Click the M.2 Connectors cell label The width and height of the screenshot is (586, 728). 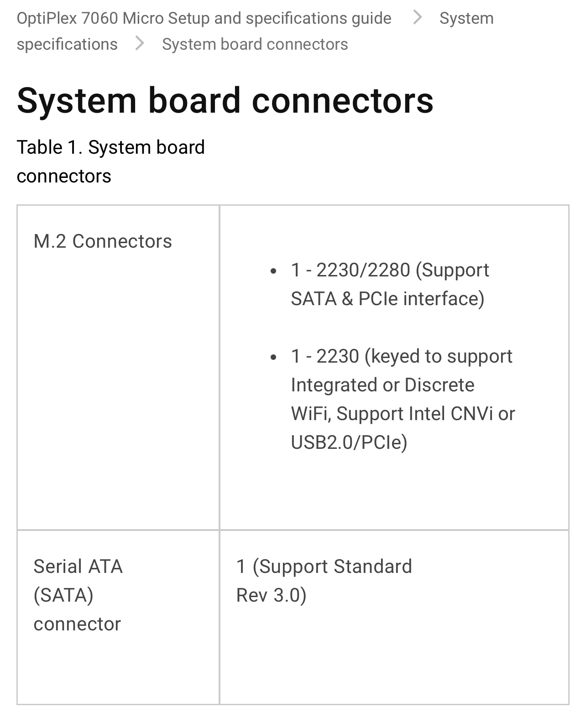click(103, 241)
